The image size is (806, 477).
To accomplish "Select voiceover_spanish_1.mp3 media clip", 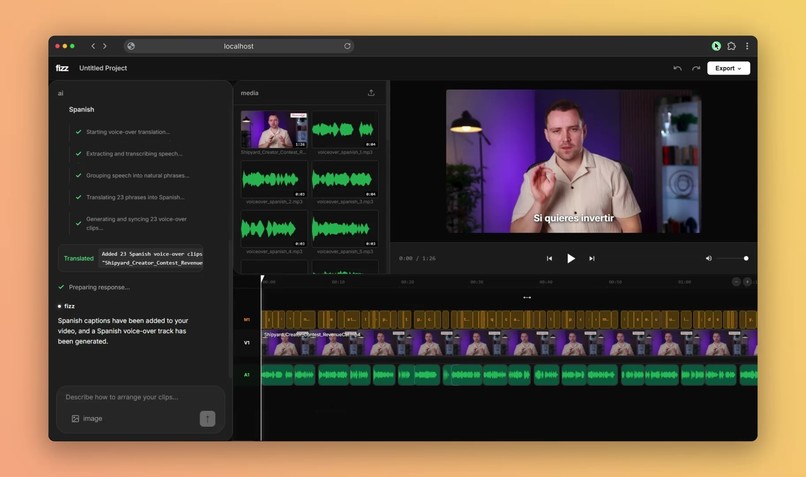I will [345, 130].
